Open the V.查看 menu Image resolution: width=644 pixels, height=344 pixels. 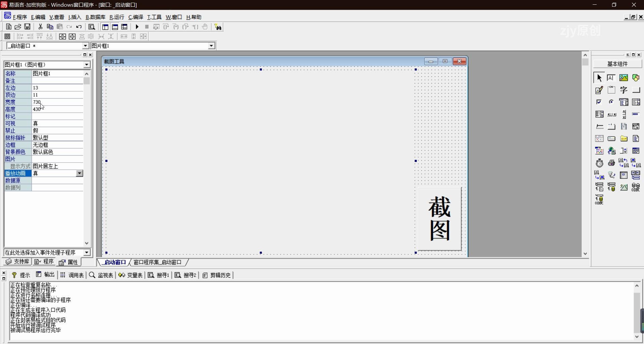[x=57, y=17]
